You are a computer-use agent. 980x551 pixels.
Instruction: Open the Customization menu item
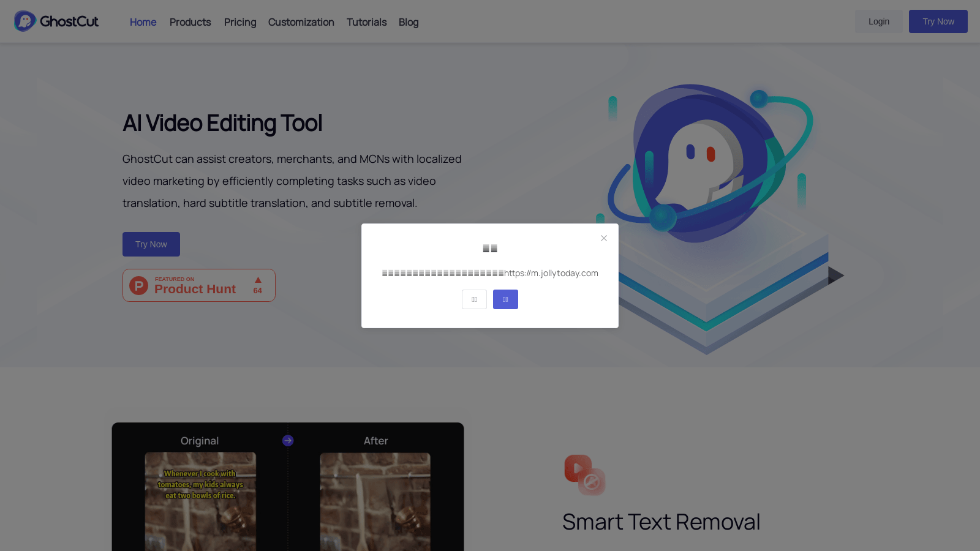point(301,22)
